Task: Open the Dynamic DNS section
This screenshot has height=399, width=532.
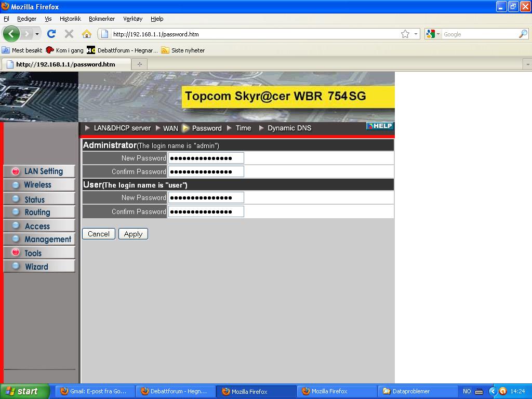Action: point(285,128)
